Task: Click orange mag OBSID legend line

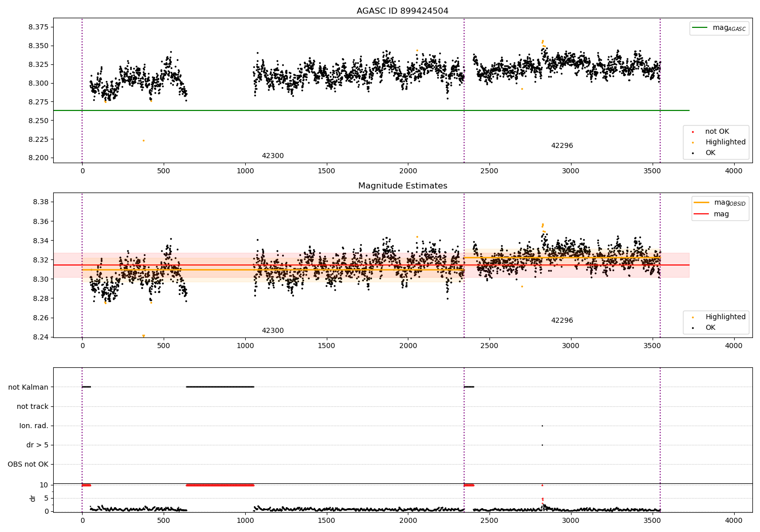Action: point(702,203)
